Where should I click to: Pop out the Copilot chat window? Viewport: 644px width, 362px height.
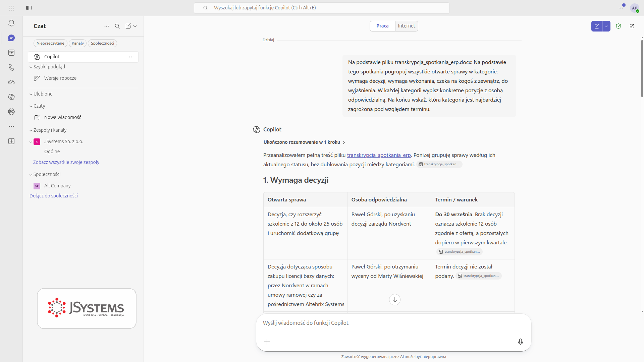(x=632, y=26)
